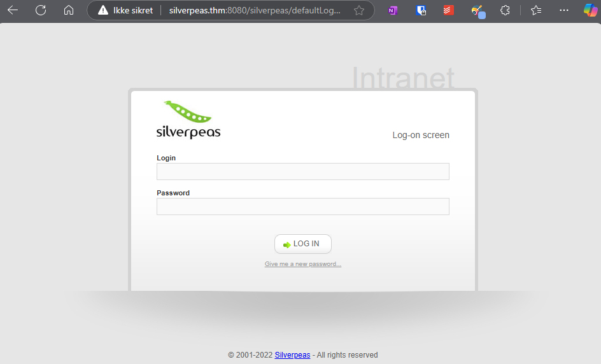Click the 'Log-on screen' heading text
This screenshot has height=364, width=601.
click(x=421, y=135)
